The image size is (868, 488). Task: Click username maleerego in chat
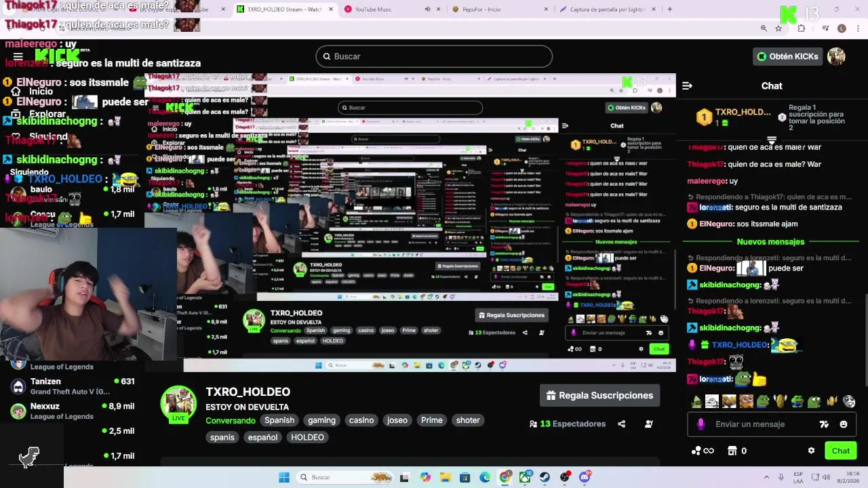click(707, 182)
